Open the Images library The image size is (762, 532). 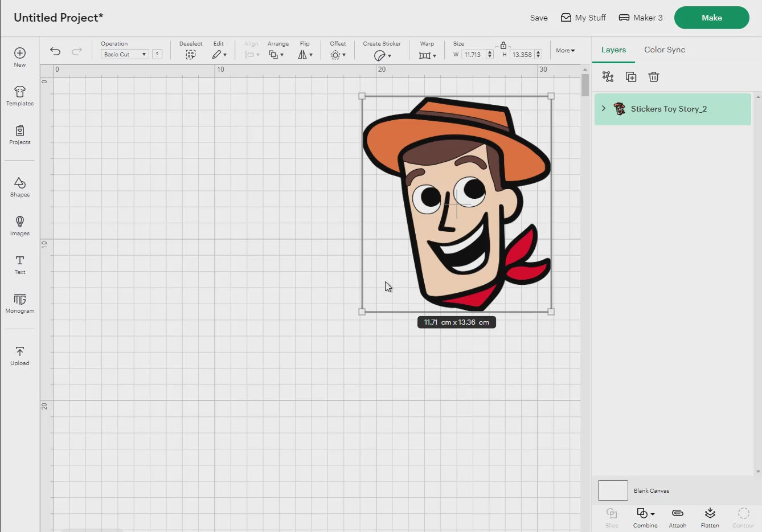[20, 226]
